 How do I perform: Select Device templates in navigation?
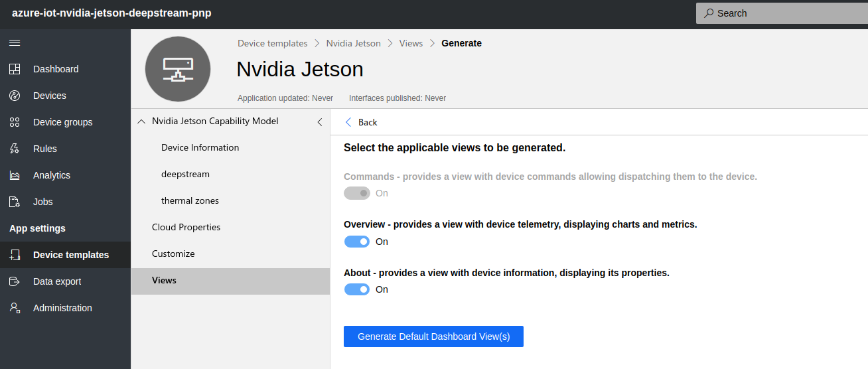point(65,255)
